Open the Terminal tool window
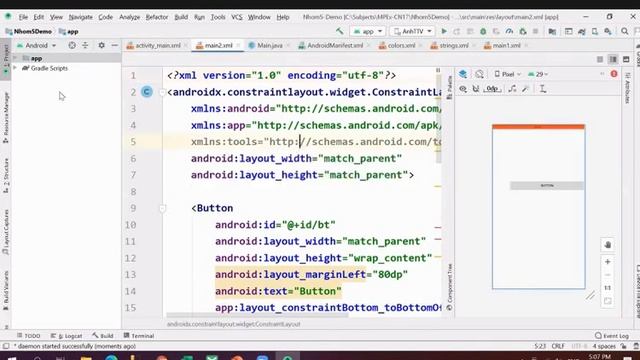640x360 pixels. tap(139, 336)
